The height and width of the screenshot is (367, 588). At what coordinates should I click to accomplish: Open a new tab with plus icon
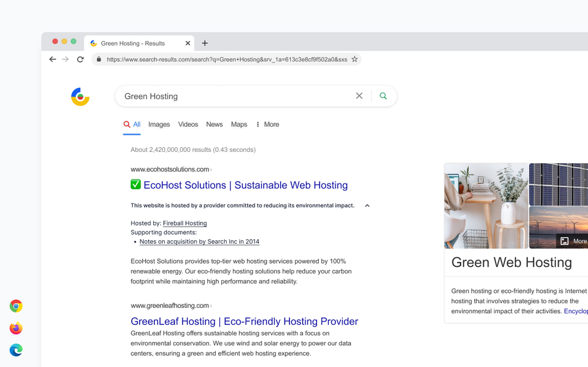205,43
